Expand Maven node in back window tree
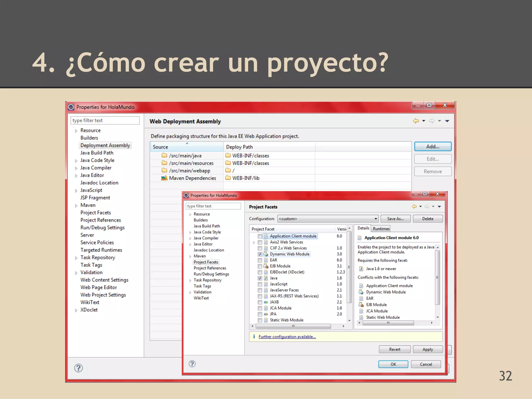Viewport: 532px width, 399px height. tap(76, 206)
